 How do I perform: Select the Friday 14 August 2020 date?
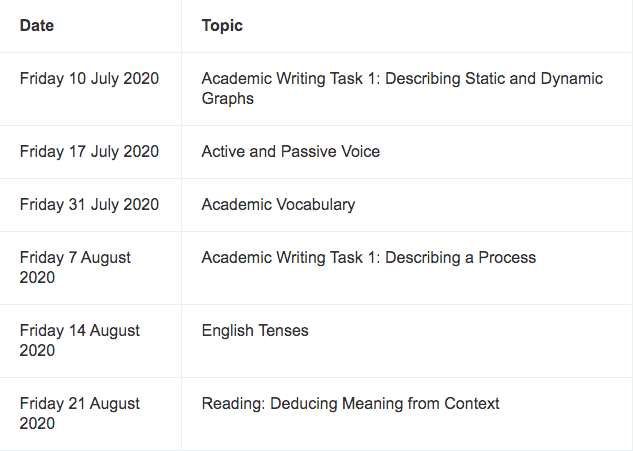tap(80, 340)
